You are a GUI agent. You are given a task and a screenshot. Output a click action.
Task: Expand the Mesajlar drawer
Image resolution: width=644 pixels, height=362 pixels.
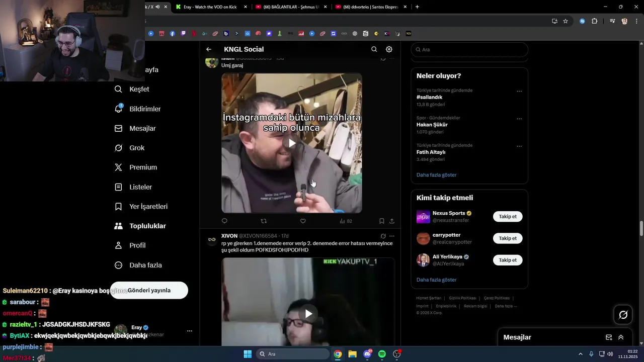[x=621, y=337]
